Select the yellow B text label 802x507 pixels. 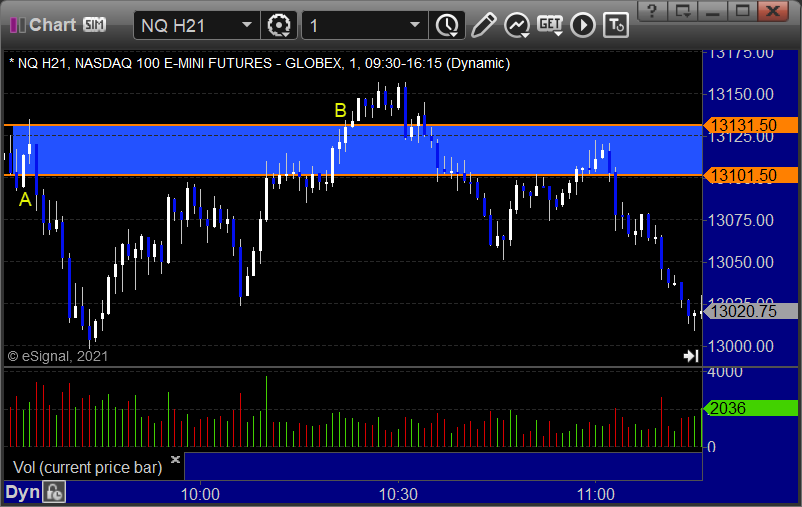click(340, 110)
